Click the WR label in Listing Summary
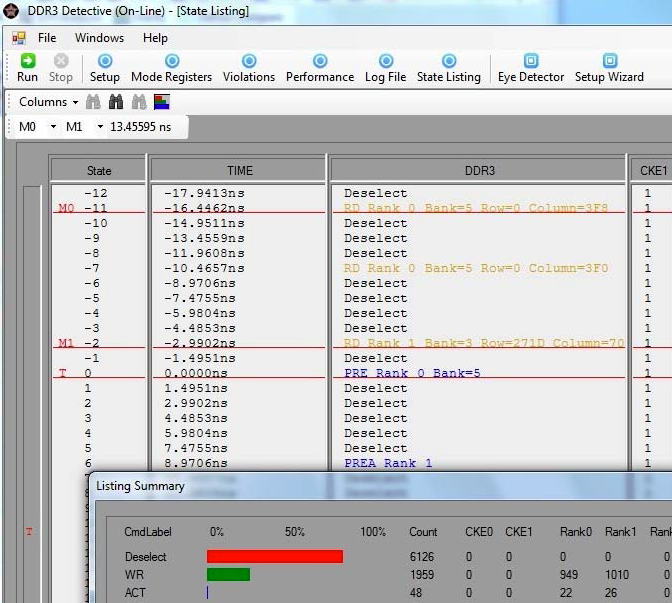This screenshot has height=603, width=672. 134,575
